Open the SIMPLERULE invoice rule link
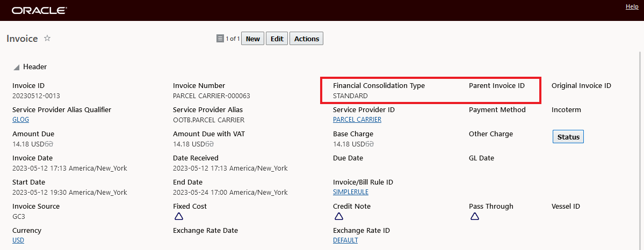 coord(351,192)
